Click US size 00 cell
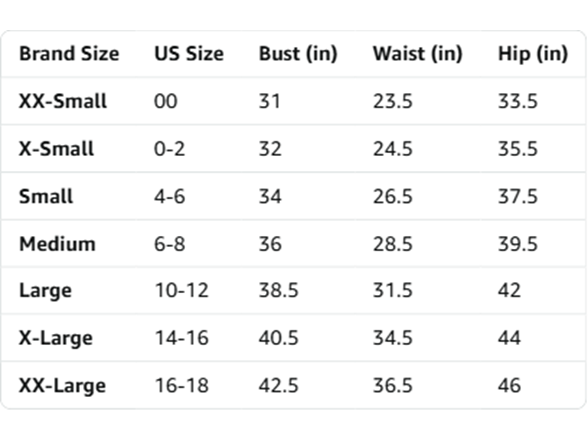Image resolution: width=588 pixels, height=441 pixels. click(165, 101)
